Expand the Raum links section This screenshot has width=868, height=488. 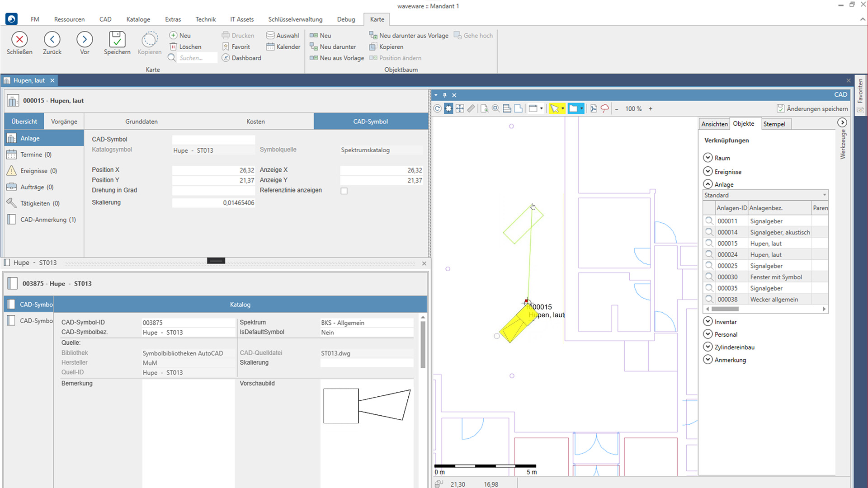pos(708,158)
